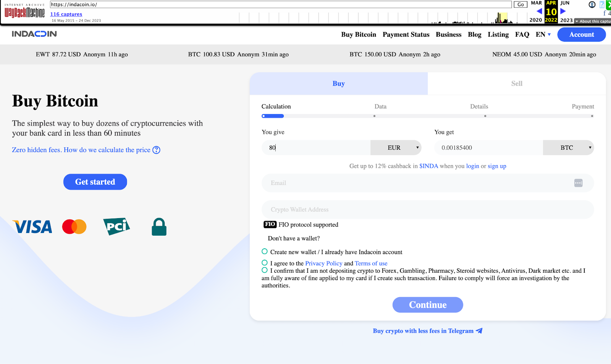Open Buy Bitcoin in navigation
Image resolution: width=611 pixels, height=364 pixels.
tap(359, 34)
